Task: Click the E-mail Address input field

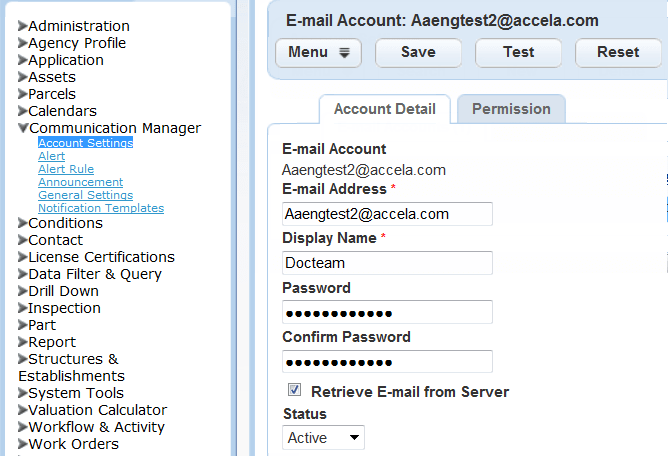Action: coord(387,214)
